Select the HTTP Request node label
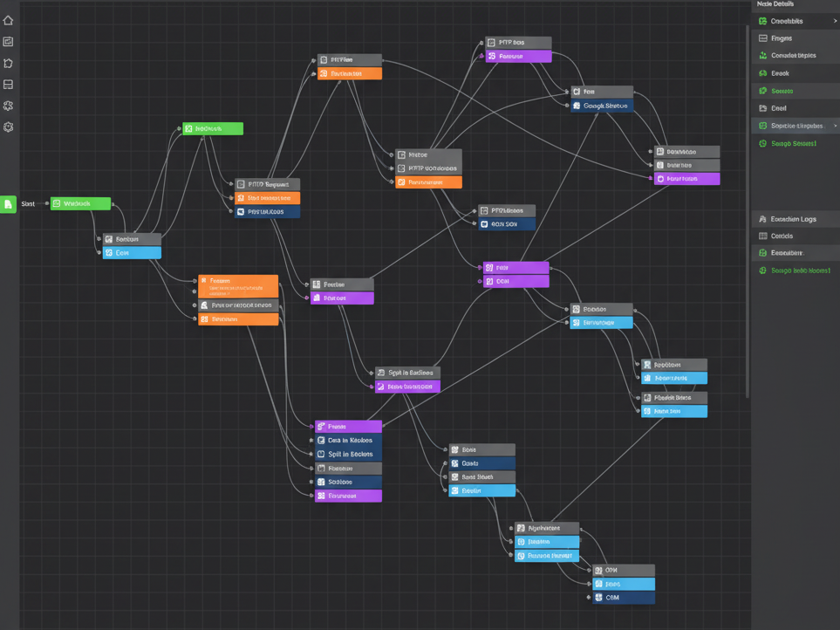This screenshot has width=840, height=630. point(269,184)
